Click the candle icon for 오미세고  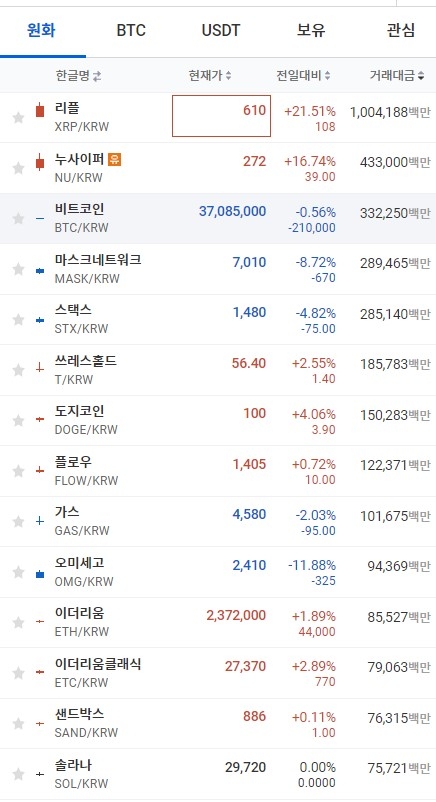(40, 574)
